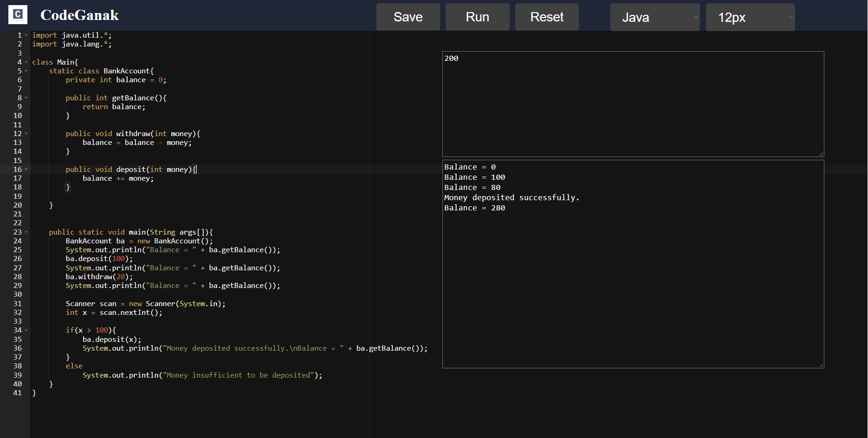
Task: Click 'balance += money;' statement
Action: pyautogui.click(x=118, y=178)
